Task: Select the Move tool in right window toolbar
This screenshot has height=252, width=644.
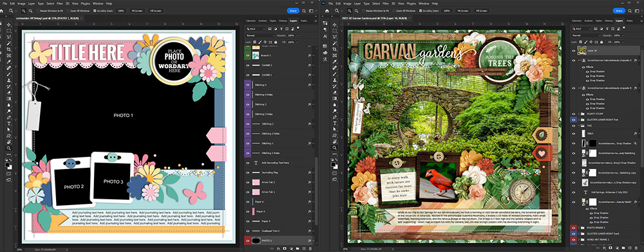Action: coord(335,24)
